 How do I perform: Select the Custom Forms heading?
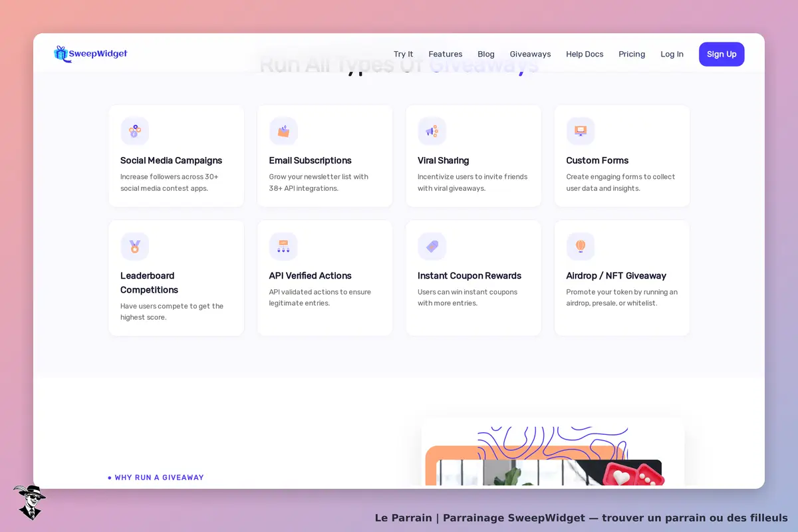coord(597,160)
